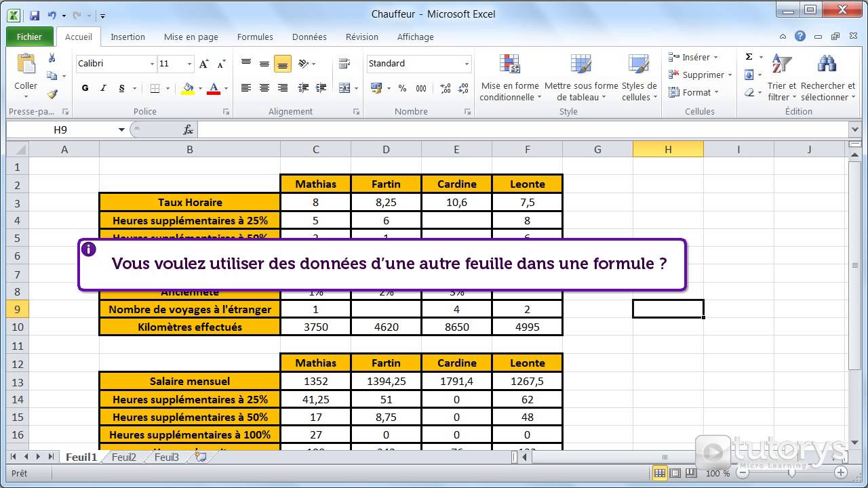Apply yellow fill color bucket

click(188, 88)
